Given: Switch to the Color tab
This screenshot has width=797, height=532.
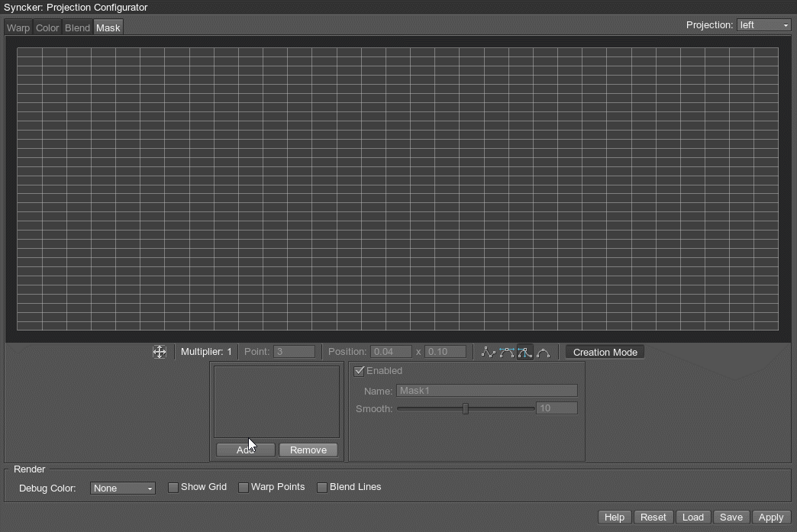Looking at the screenshot, I should (47, 27).
